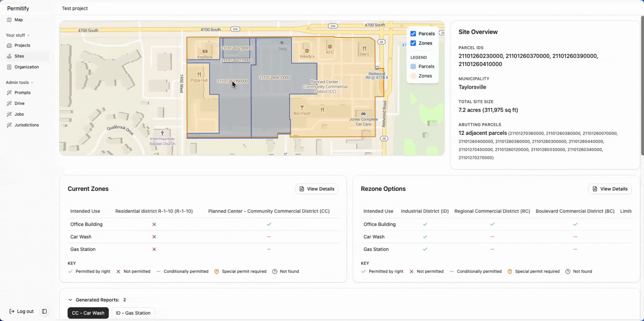
Task: Uncheck the Parcels layer checkbox
Action: point(413,34)
